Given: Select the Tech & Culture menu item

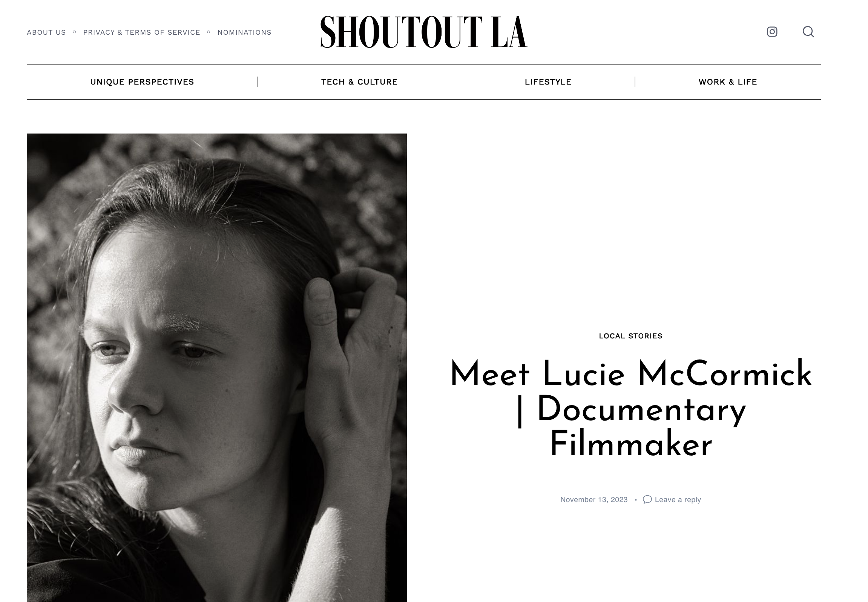Looking at the screenshot, I should pyautogui.click(x=359, y=82).
